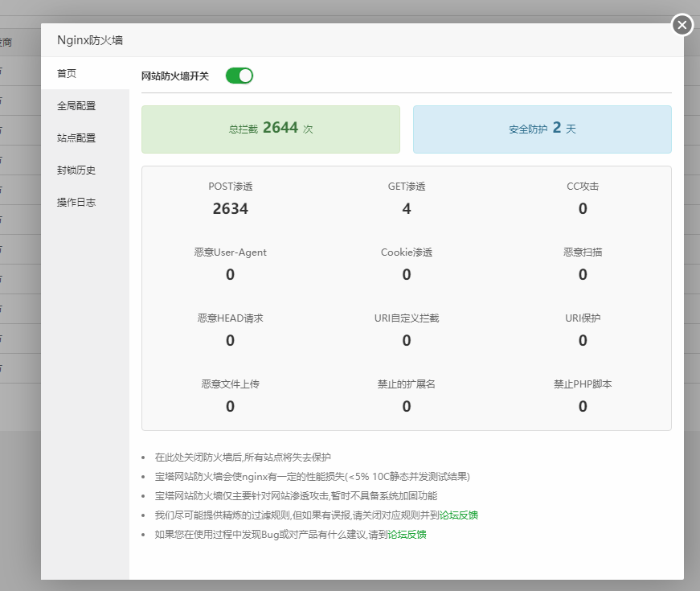The image size is (700, 591).
Task: Click the 安全防护 2 天 banner
Action: pyautogui.click(x=542, y=129)
